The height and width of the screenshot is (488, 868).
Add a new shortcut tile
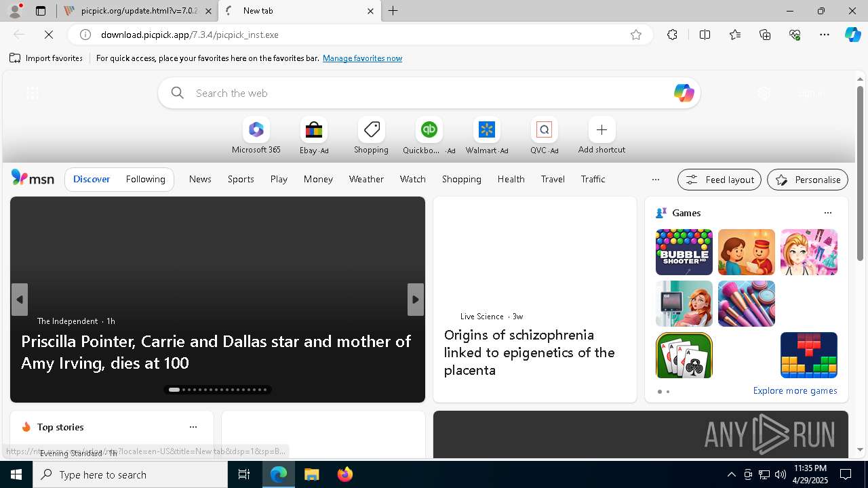tap(601, 136)
